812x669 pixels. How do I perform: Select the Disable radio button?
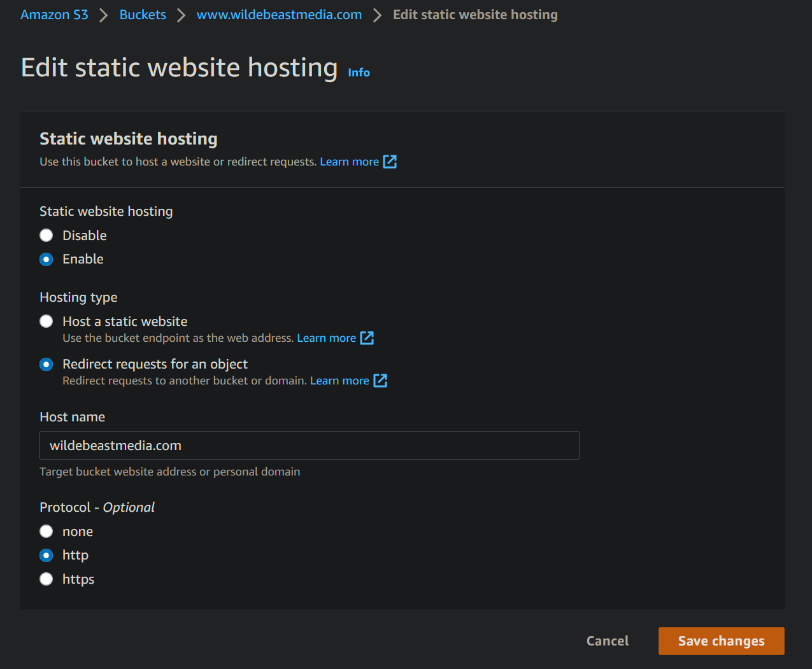[46, 235]
